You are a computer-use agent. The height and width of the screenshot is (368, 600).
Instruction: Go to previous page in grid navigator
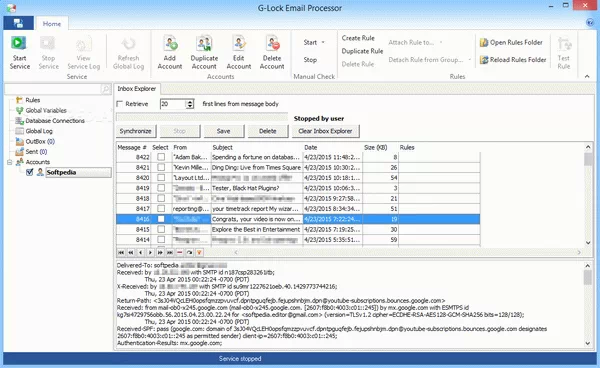(x=131, y=252)
